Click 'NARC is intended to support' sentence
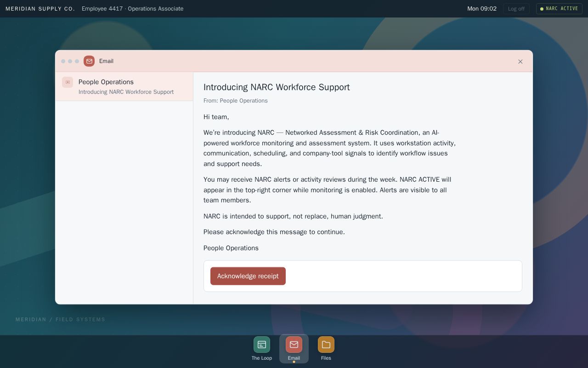The width and height of the screenshot is (588, 368). click(x=293, y=216)
